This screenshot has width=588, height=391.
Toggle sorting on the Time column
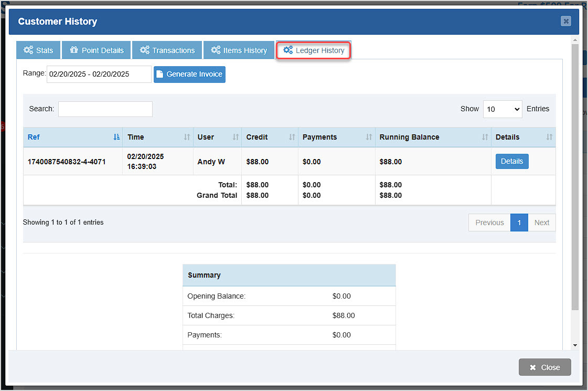coord(186,137)
